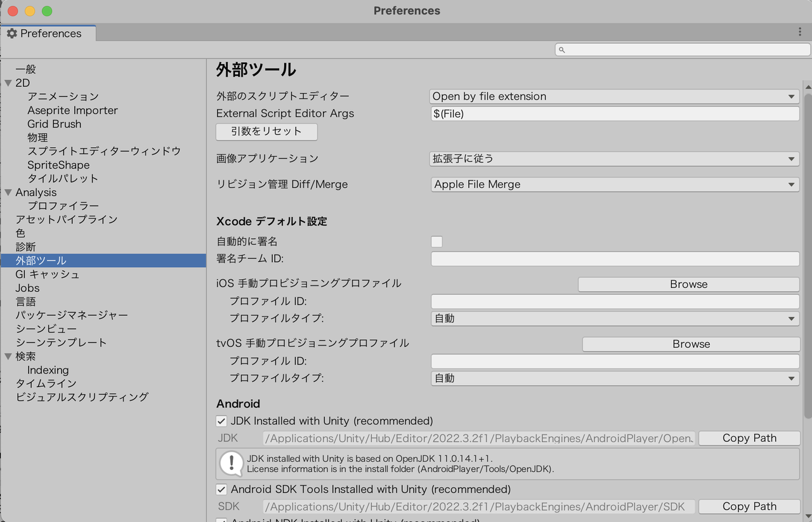Collapse the Analysis section in the sidebar
The image size is (812, 522).
(8, 192)
